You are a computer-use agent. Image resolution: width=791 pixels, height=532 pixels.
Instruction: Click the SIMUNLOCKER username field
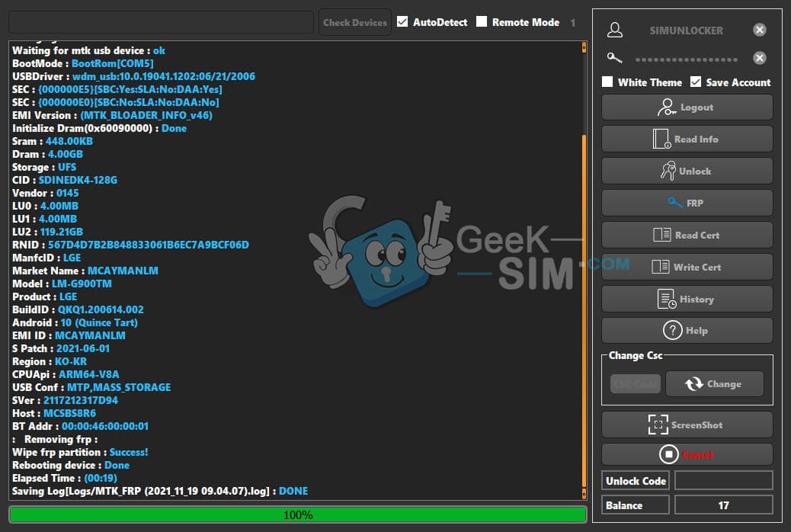pyautogui.click(x=686, y=30)
